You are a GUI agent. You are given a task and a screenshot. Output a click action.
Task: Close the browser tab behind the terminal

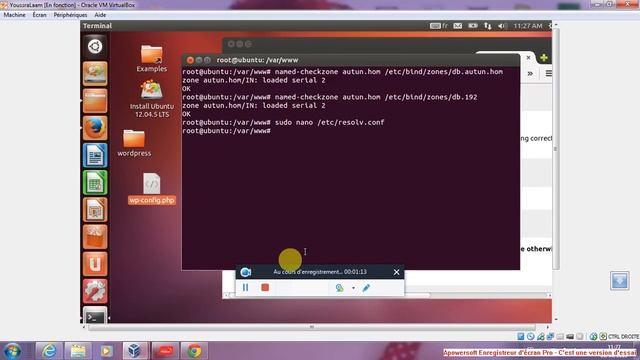[x=528, y=58]
